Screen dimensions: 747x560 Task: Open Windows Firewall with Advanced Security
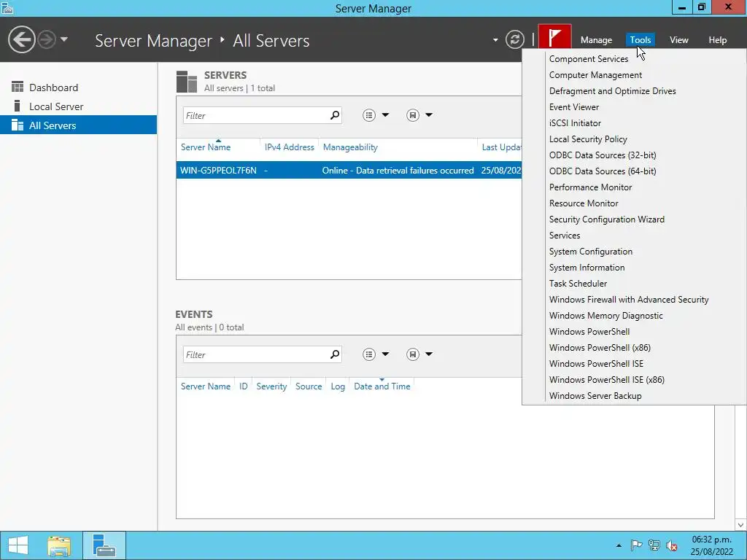coord(629,300)
